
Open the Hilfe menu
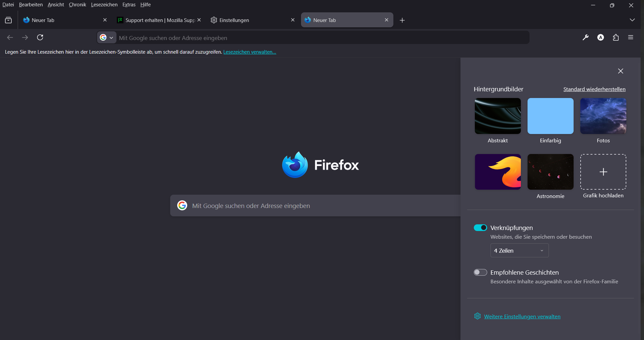click(145, 5)
